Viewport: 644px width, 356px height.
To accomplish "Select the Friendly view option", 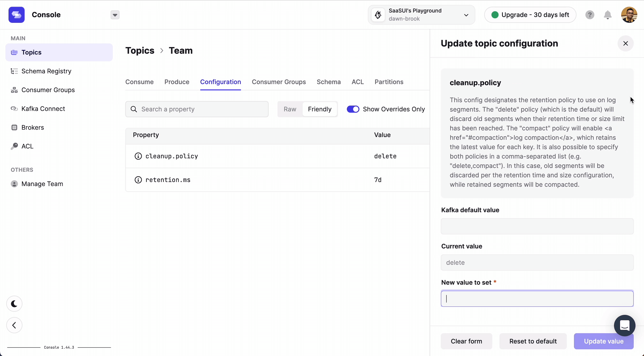I will 320,109.
